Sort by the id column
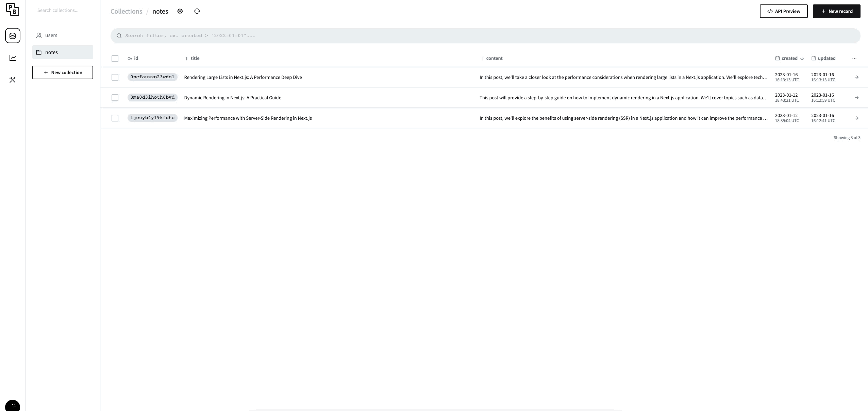Viewport: 868px width, 411px height. 133,59
